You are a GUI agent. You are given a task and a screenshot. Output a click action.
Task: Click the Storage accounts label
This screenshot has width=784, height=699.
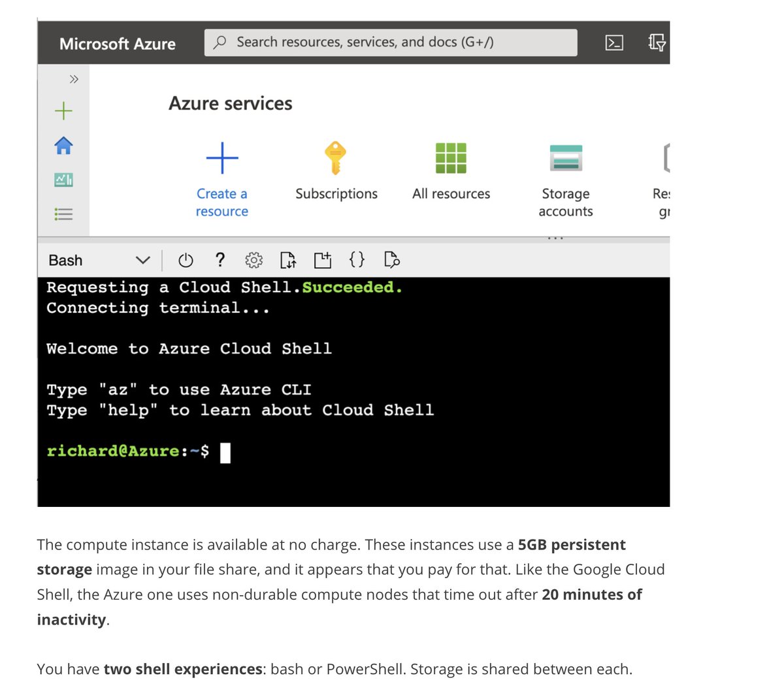566,203
